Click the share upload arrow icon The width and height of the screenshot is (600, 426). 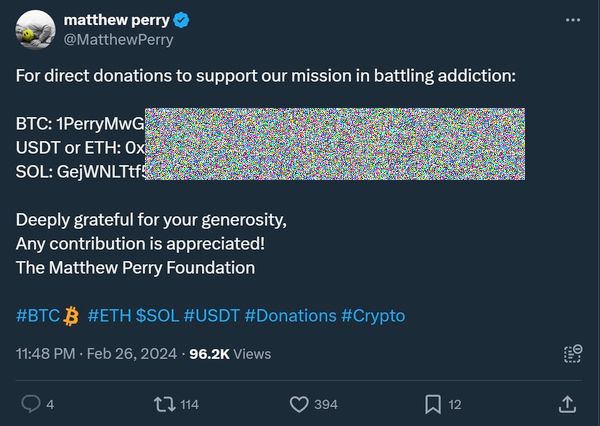(565, 404)
